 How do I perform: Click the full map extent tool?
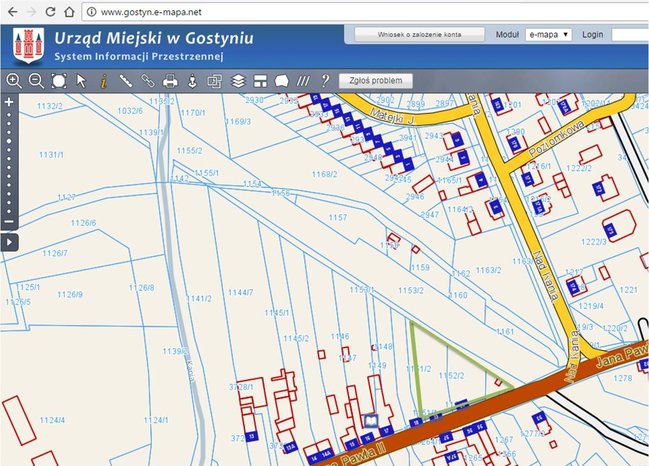pos(59,81)
